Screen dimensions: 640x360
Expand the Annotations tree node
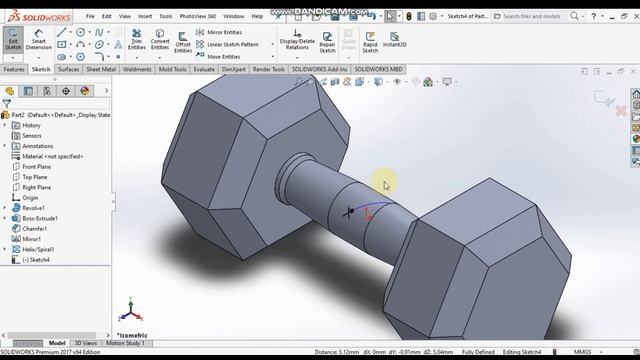point(5,146)
